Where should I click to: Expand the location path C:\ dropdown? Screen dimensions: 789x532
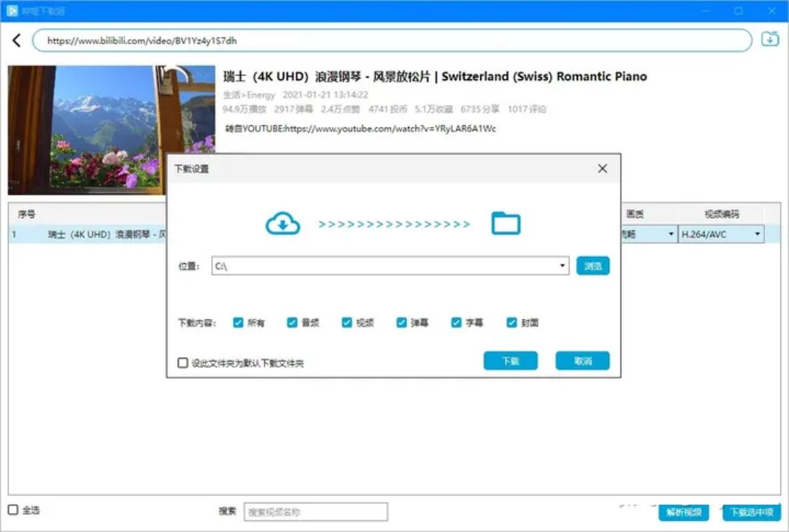(562, 266)
